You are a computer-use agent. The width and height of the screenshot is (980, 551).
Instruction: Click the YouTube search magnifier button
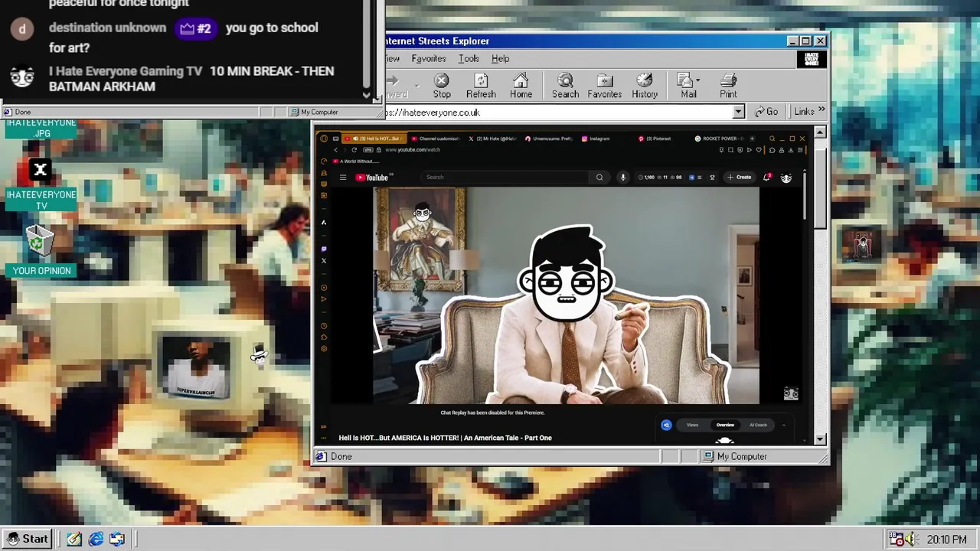point(599,178)
